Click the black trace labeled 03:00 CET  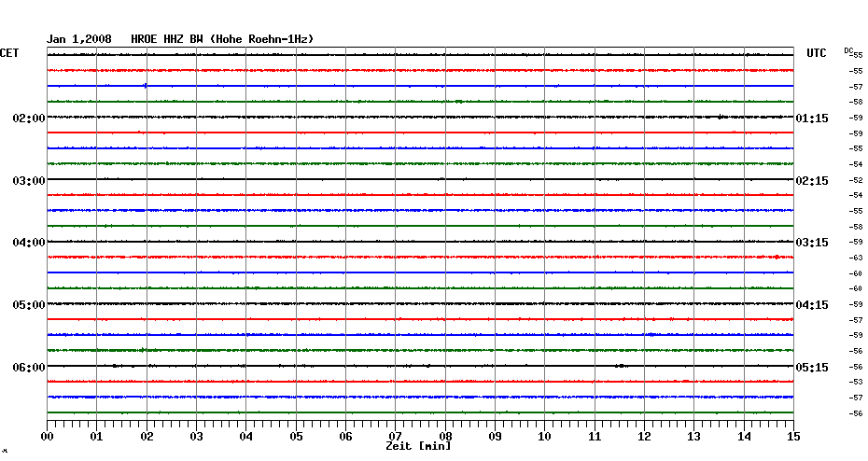click(420, 179)
